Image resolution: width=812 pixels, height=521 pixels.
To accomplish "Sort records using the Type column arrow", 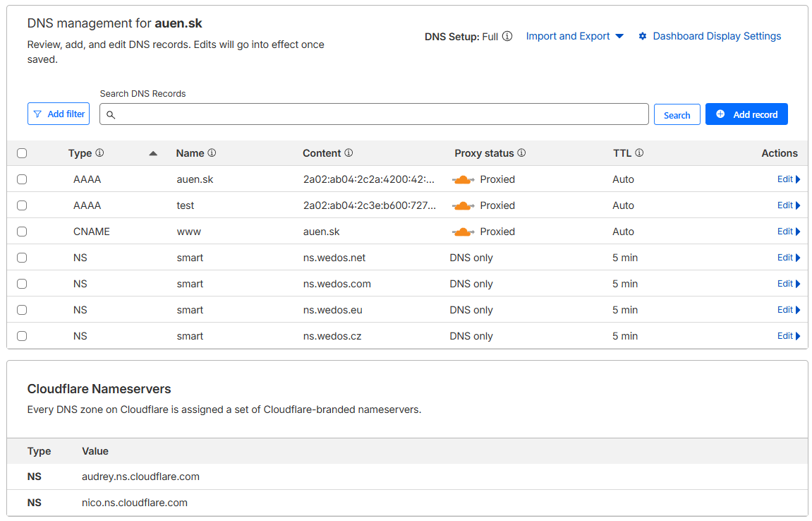I will click(153, 153).
